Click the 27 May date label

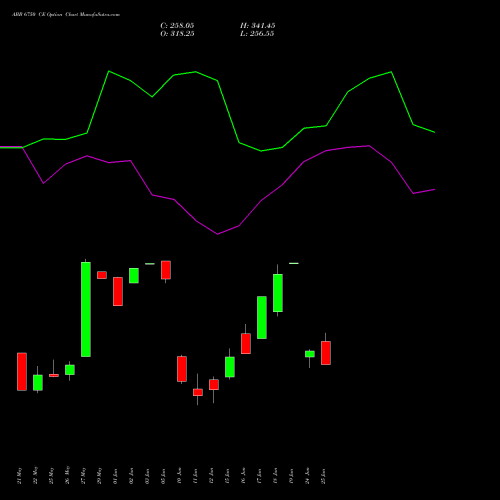coord(83,476)
